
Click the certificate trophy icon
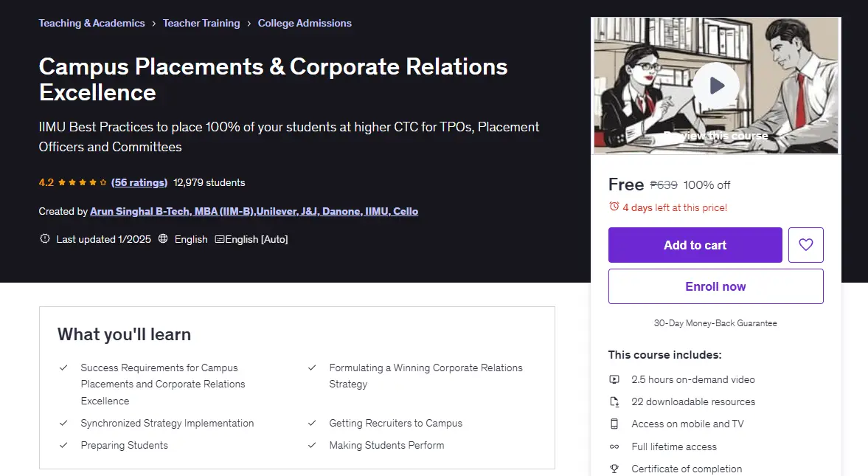[x=614, y=469]
